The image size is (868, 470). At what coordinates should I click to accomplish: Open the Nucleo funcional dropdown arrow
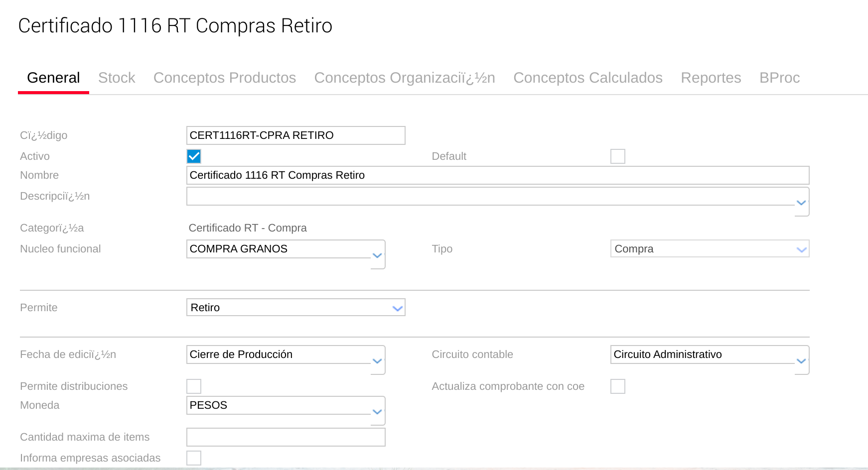point(378,255)
